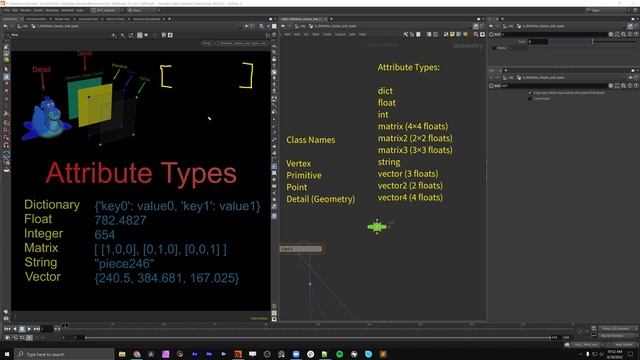This screenshot has height=360, width=640.
Task: Play animation forward in playbar
Action: 29,329
